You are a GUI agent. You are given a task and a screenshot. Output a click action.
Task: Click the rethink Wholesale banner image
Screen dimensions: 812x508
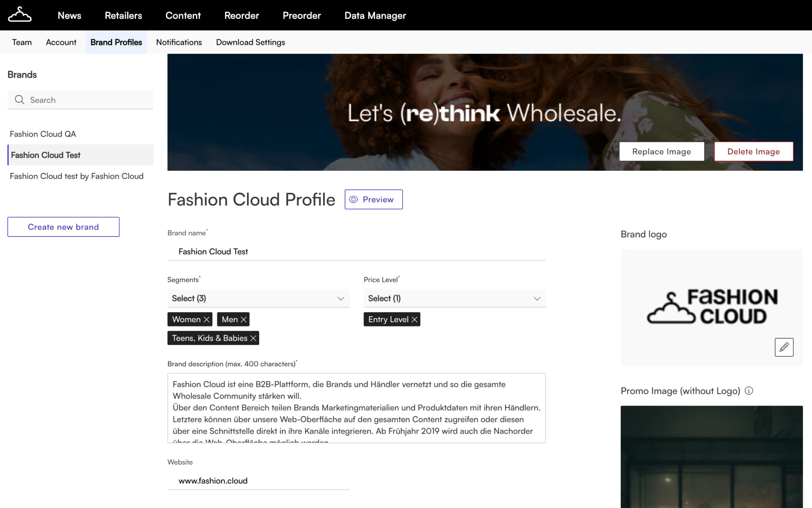485,112
